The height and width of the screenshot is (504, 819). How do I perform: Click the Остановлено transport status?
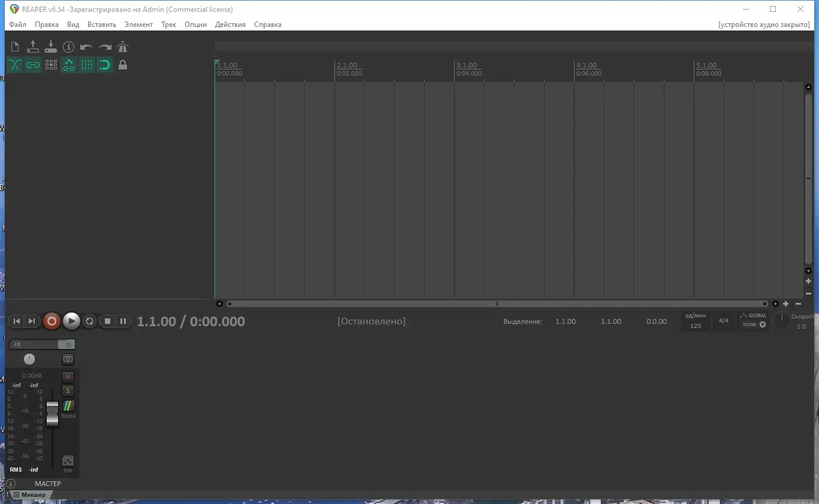click(x=371, y=321)
